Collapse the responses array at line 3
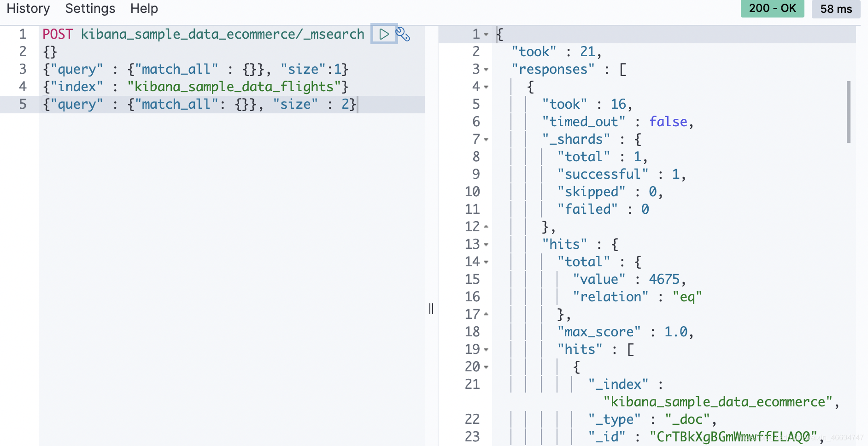This screenshot has height=446, width=868. click(486, 70)
